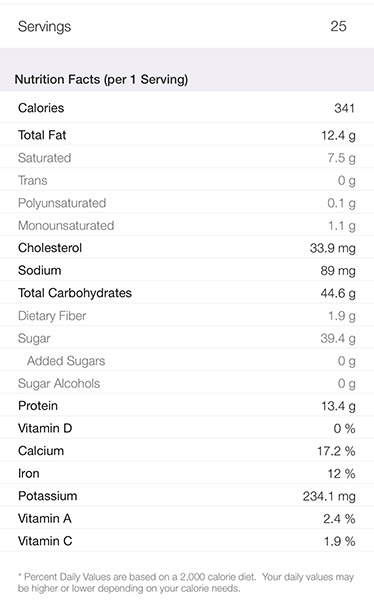The height and width of the screenshot is (600, 374).
Task: Select the Dietary Fiber row
Action: click(187, 315)
